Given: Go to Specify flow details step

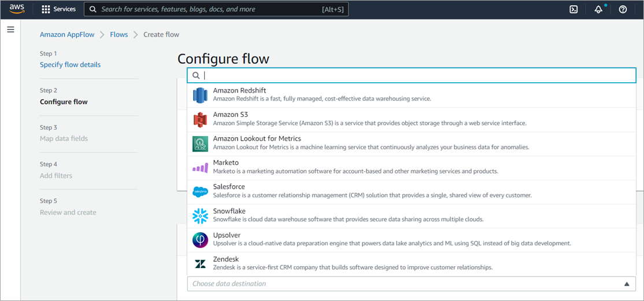Looking at the screenshot, I should click(70, 65).
